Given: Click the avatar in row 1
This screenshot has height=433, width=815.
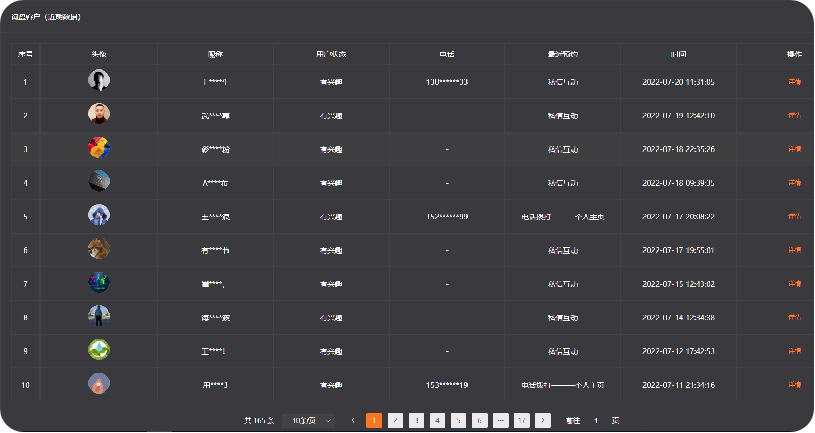Looking at the screenshot, I should 99,80.
